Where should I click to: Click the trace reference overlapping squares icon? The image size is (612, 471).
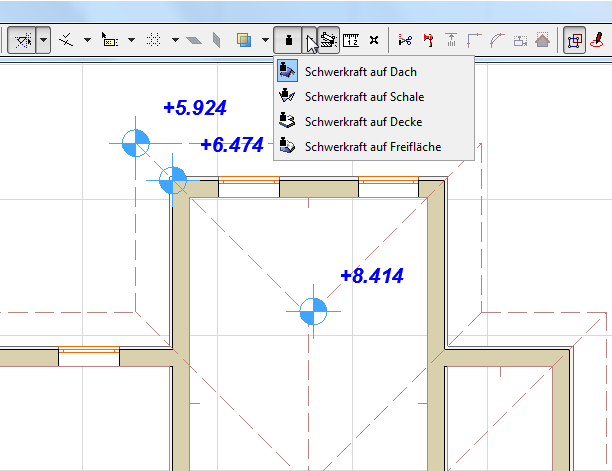tap(244, 40)
